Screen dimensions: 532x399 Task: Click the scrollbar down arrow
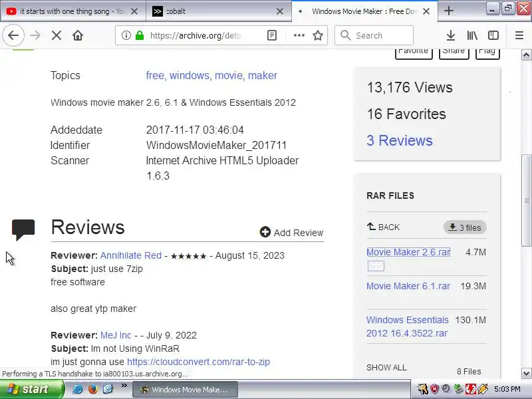click(526, 373)
